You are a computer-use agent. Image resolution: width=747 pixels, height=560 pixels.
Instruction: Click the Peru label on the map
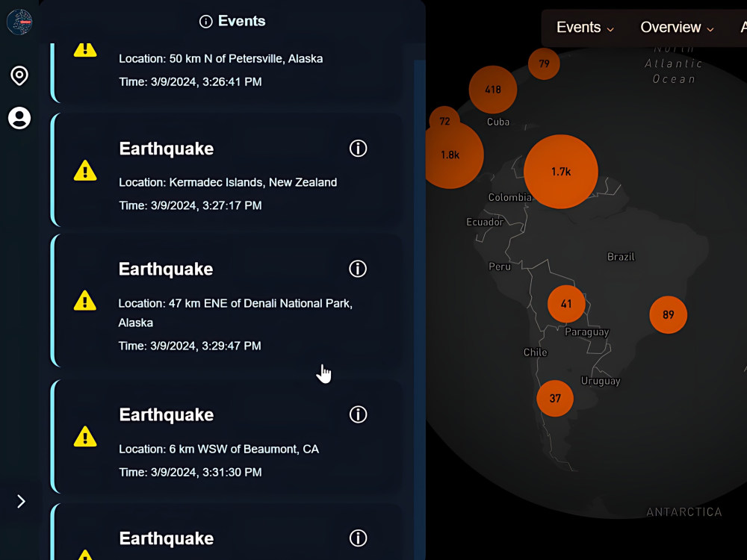[x=500, y=267]
